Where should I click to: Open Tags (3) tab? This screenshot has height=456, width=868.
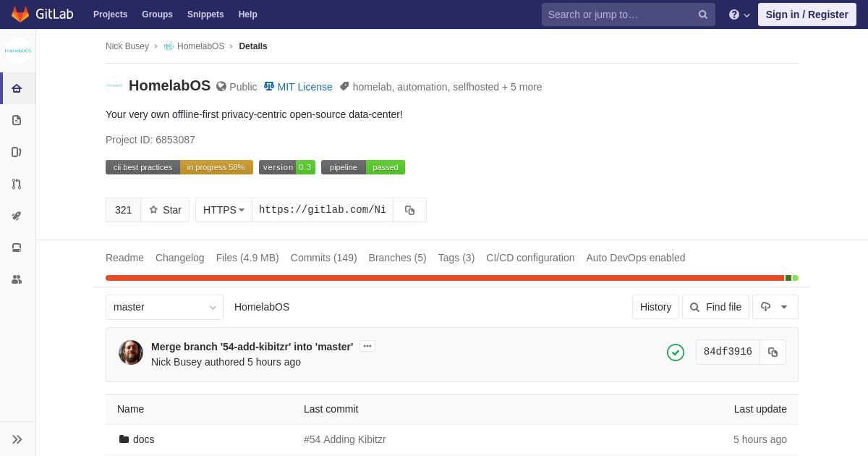pyautogui.click(x=456, y=258)
